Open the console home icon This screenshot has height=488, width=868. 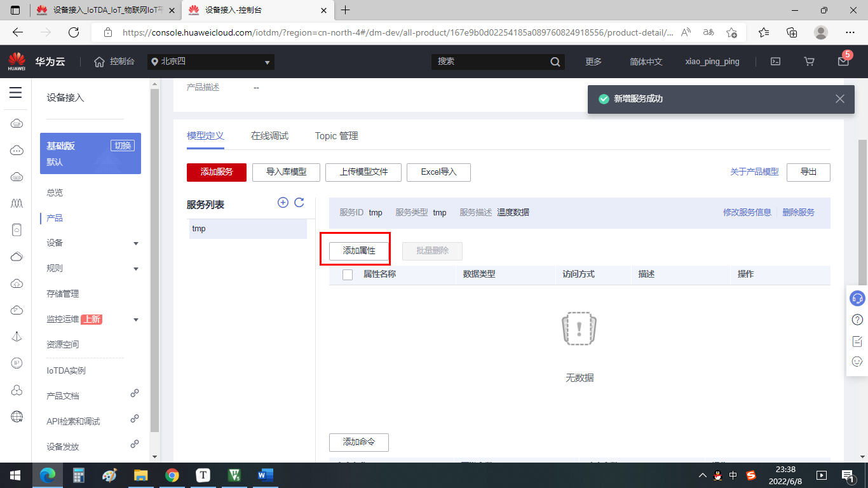click(x=99, y=62)
